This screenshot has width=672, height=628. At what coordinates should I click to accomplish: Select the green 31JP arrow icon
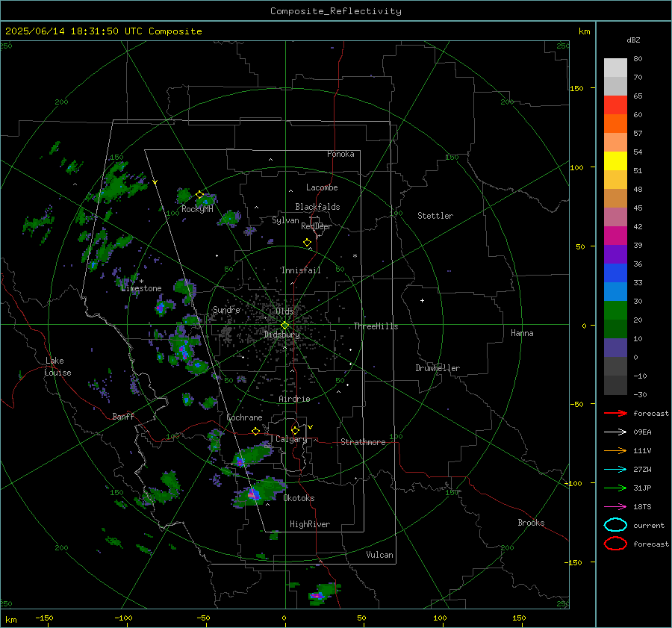coord(615,488)
